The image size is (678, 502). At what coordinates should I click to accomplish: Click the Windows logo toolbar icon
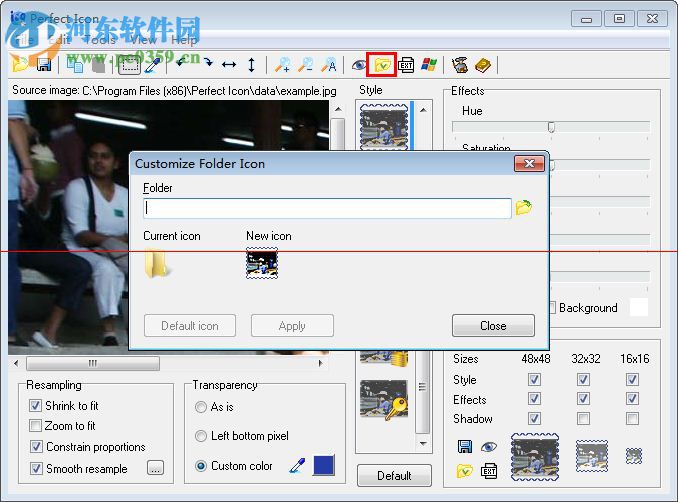coord(429,65)
